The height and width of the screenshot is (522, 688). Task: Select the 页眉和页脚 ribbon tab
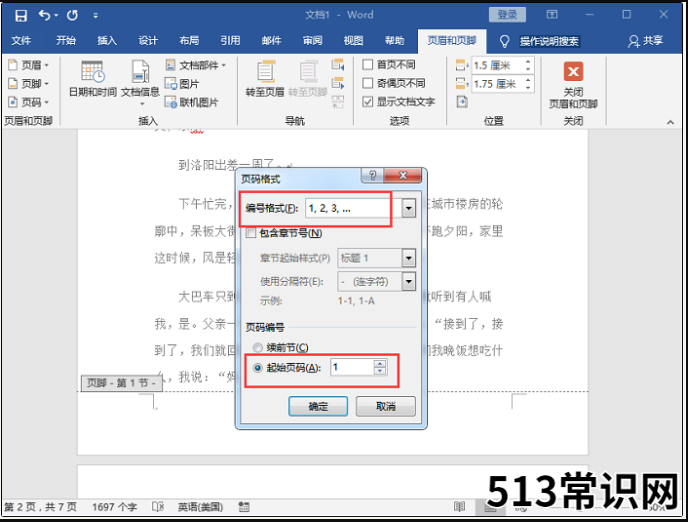point(452,41)
